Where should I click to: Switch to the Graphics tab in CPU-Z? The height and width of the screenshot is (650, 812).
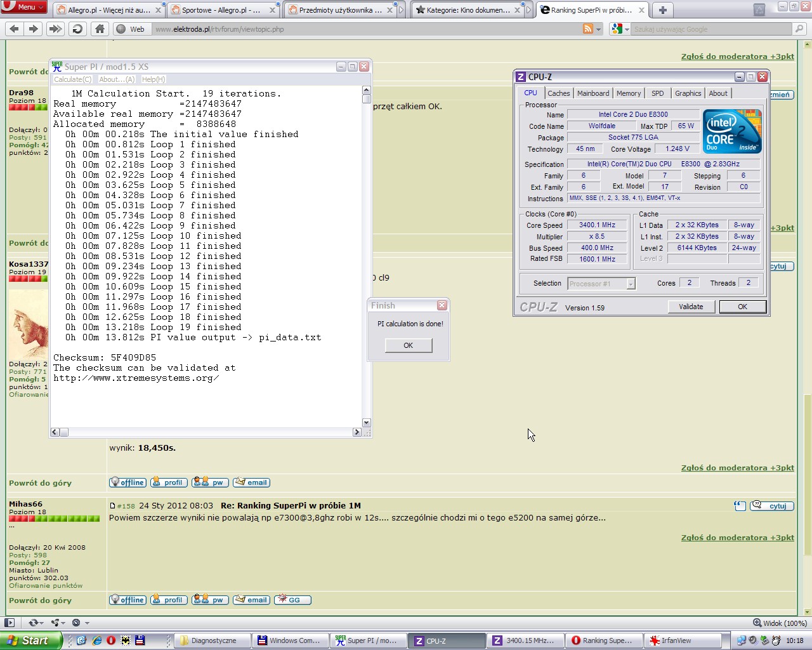(x=688, y=93)
